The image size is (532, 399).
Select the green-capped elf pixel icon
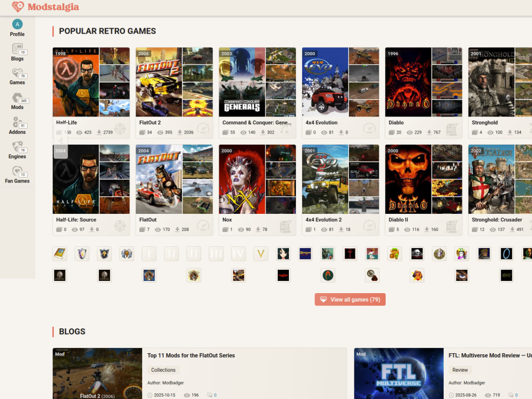395,253
